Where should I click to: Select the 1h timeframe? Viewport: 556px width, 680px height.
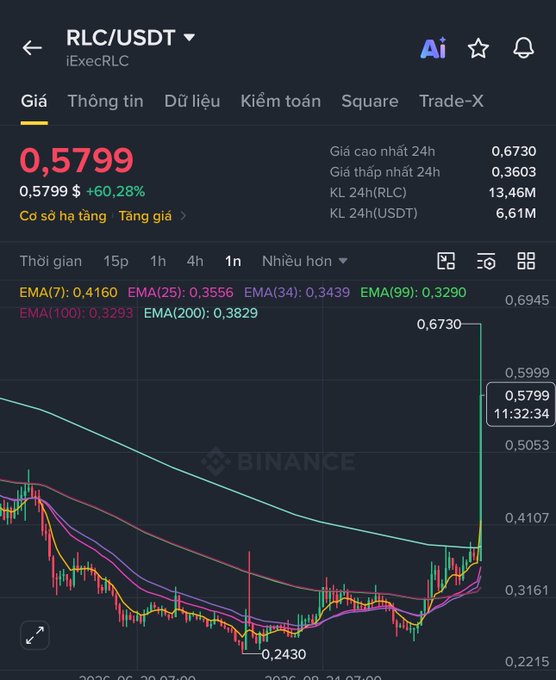pyautogui.click(x=158, y=261)
